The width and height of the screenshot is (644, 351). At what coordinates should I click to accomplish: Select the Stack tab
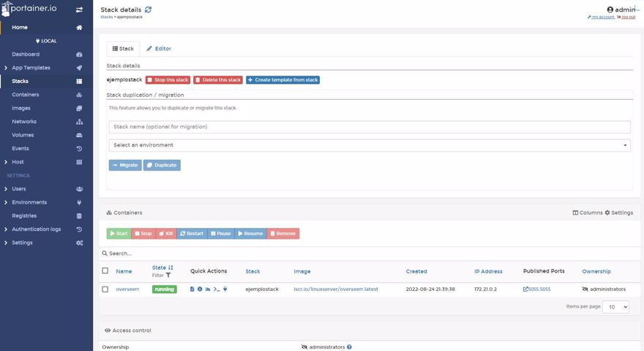tap(123, 48)
